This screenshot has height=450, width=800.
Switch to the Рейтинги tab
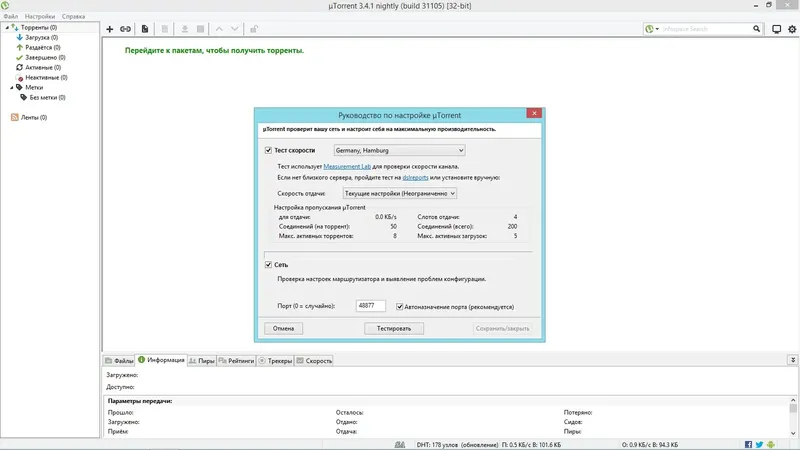coord(236,361)
